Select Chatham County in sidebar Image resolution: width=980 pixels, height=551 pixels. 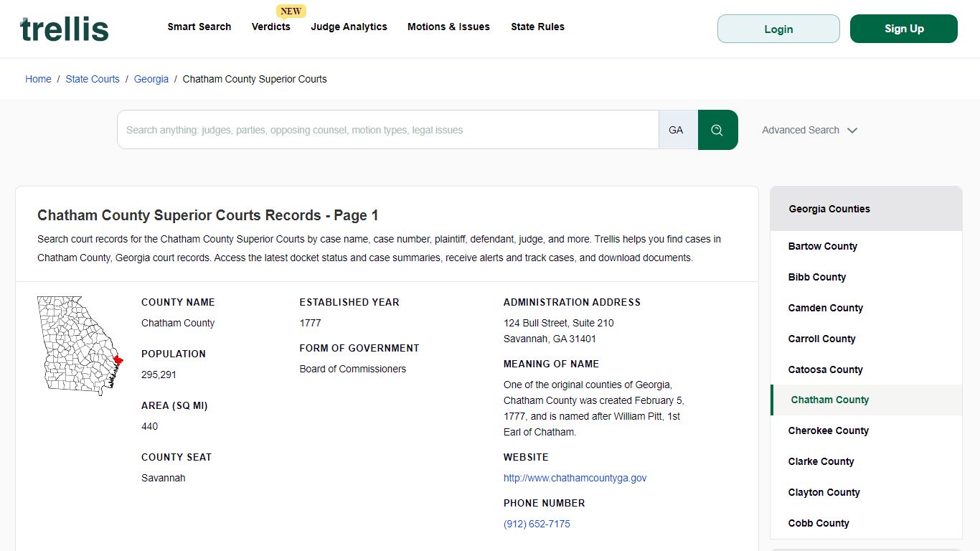tap(866, 400)
